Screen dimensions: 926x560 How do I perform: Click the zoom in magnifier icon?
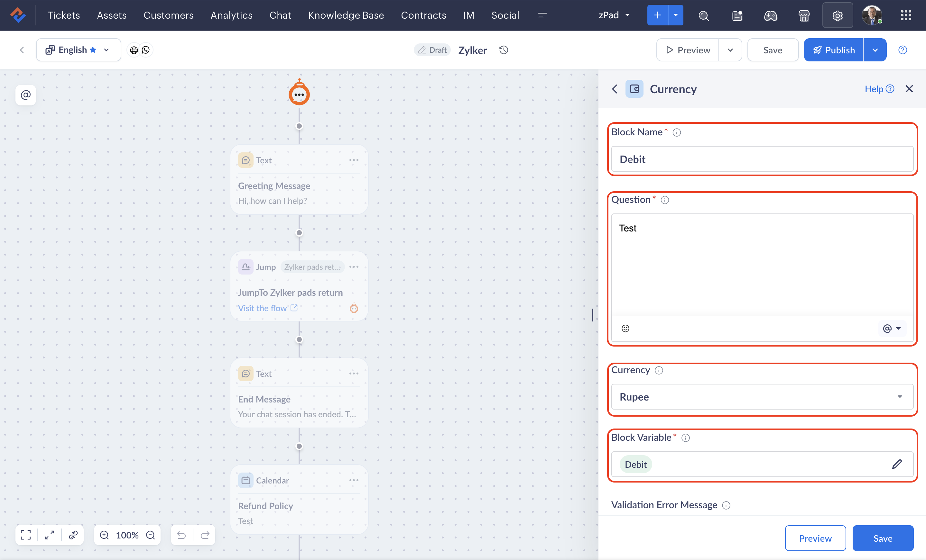105,535
